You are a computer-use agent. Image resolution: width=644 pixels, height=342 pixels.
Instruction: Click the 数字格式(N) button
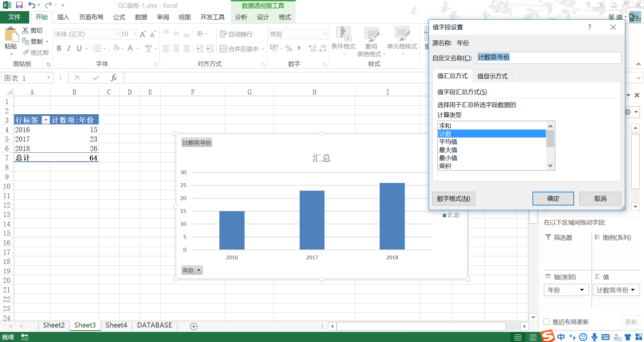pos(454,198)
